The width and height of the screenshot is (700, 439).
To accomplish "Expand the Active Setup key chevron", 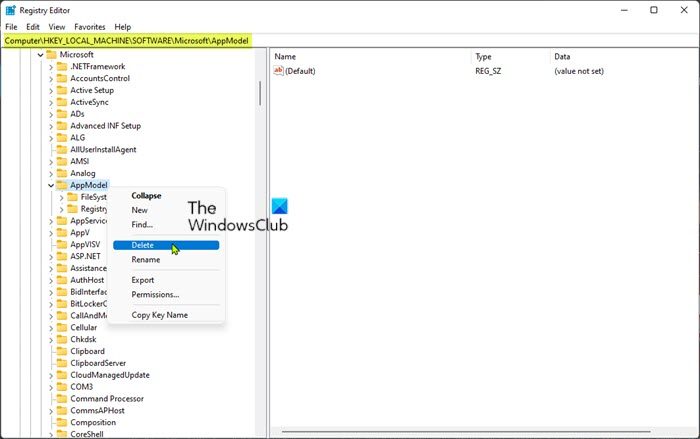I will [50, 91].
